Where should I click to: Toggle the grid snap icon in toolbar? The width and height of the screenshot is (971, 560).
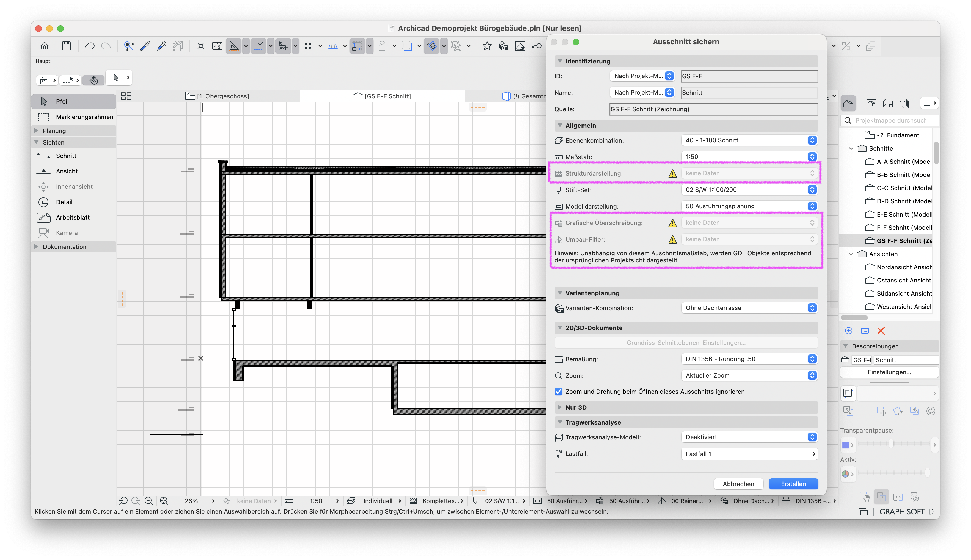coord(308,46)
